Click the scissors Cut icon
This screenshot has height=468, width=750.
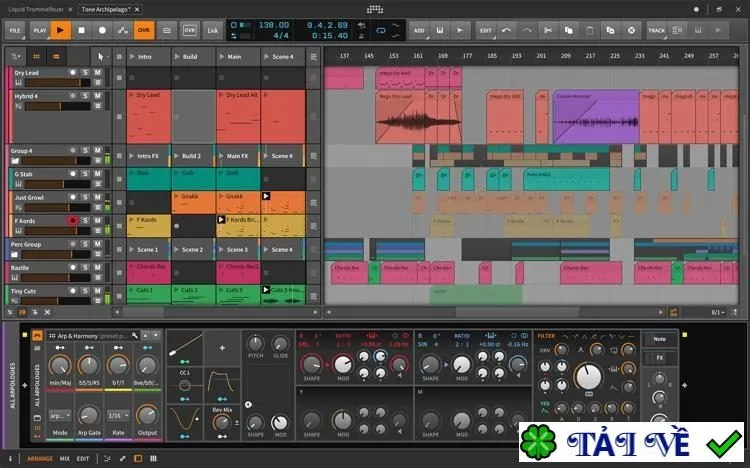[548, 30]
